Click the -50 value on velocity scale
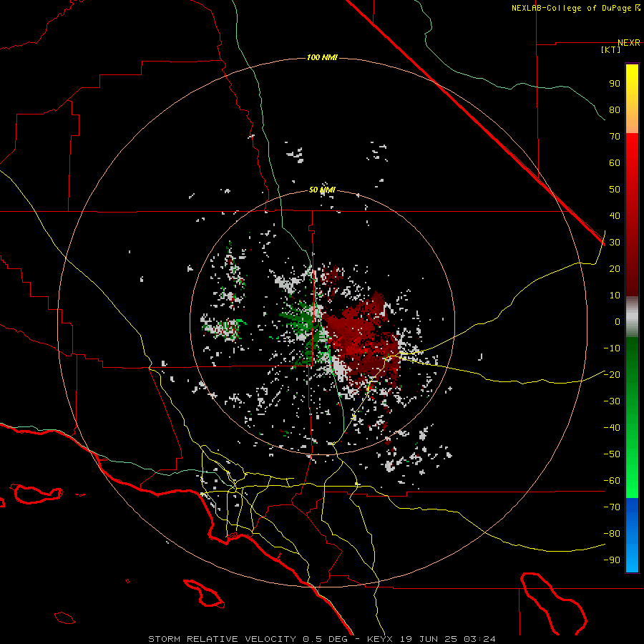Screen dimensions: 644x644 pos(612,454)
